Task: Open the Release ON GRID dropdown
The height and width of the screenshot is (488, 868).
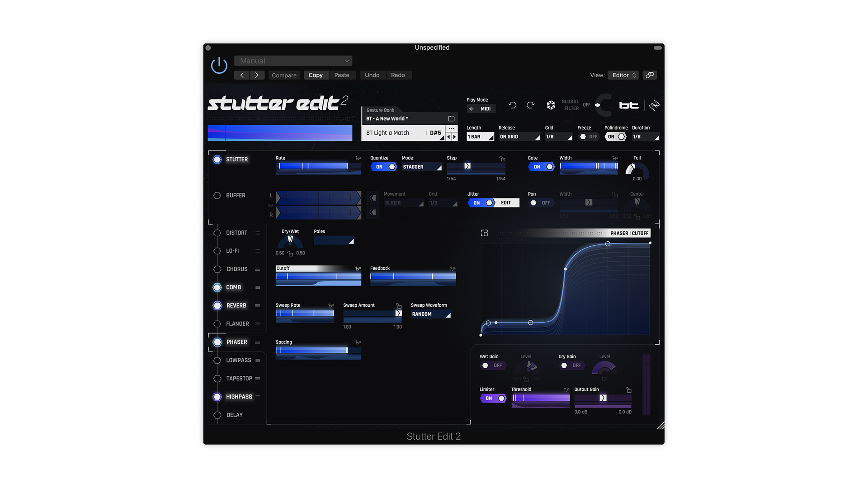Action: point(519,136)
